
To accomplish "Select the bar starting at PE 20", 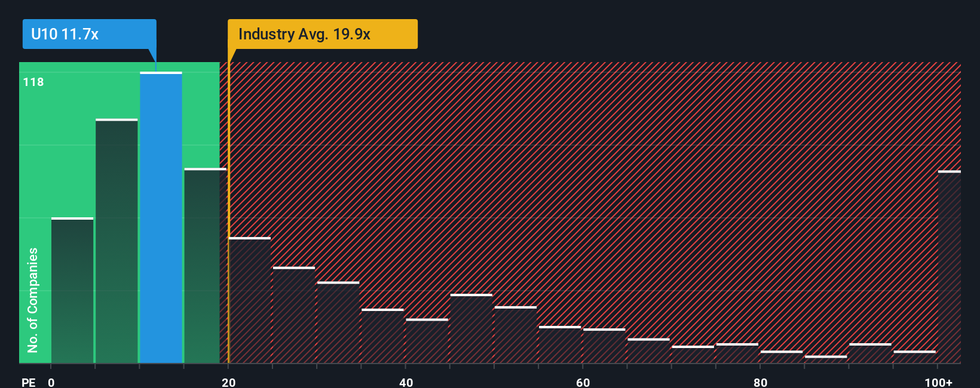I will [250, 300].
